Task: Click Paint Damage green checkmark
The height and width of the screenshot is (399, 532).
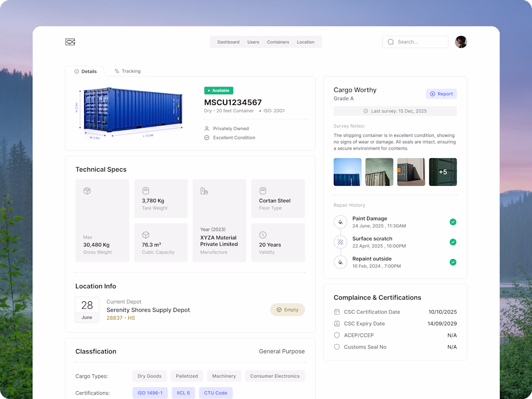Action: point(453,222)
